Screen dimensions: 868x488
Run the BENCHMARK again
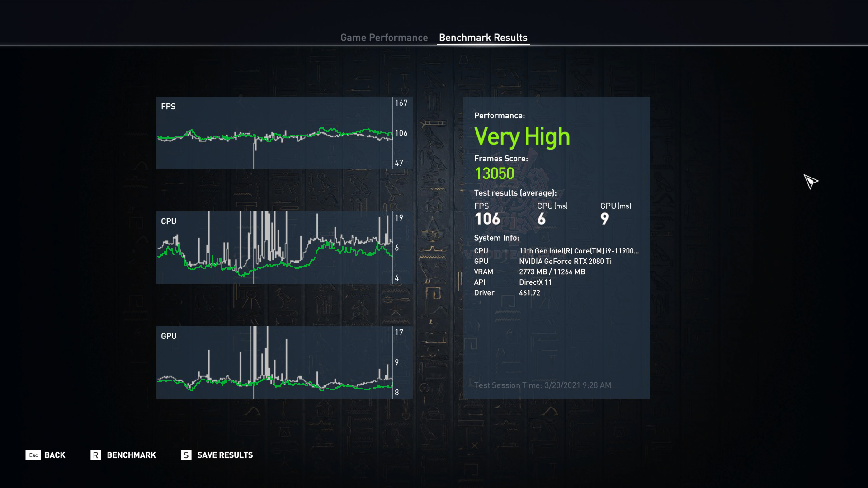coord(131,455)
